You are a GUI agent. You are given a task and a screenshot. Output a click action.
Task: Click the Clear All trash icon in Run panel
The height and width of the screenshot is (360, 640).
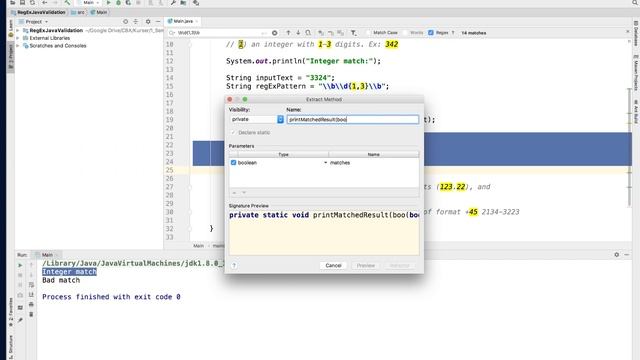click(31, 314)
